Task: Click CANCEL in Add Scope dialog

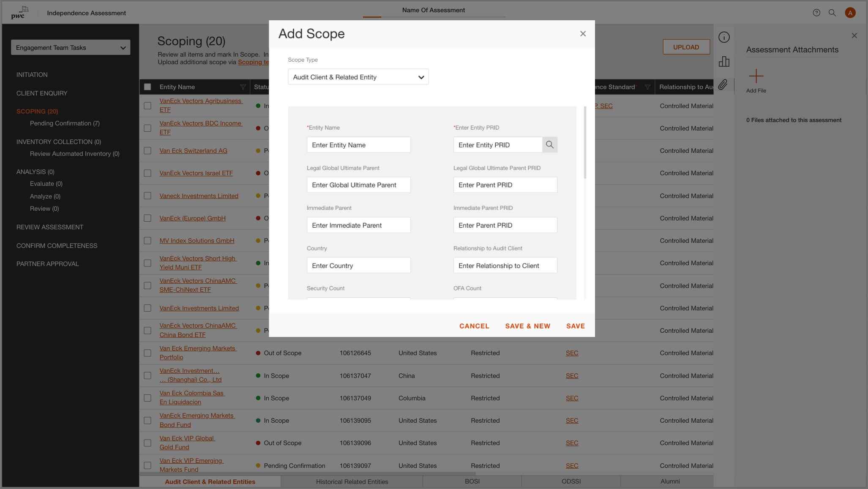Action: [x=474, y=326]
